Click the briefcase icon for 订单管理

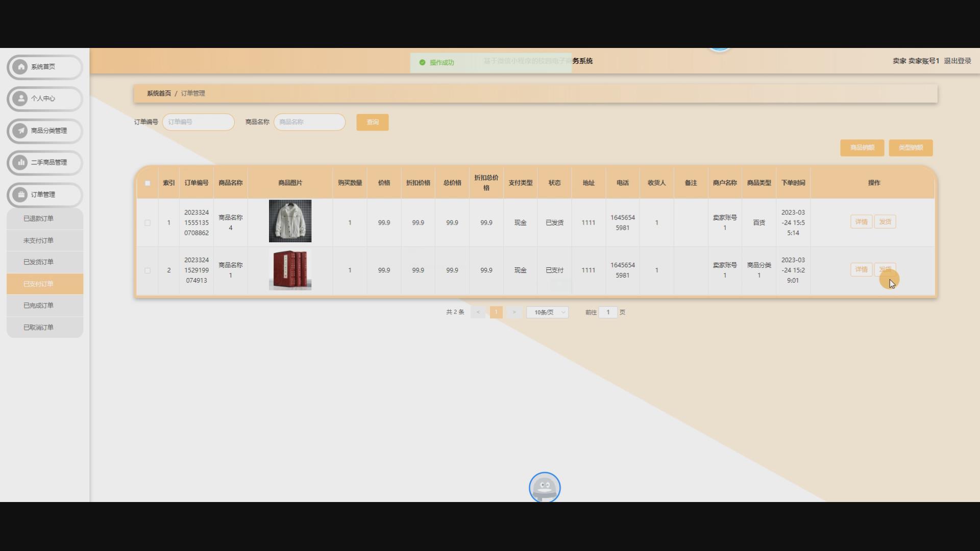coord(20,194)
